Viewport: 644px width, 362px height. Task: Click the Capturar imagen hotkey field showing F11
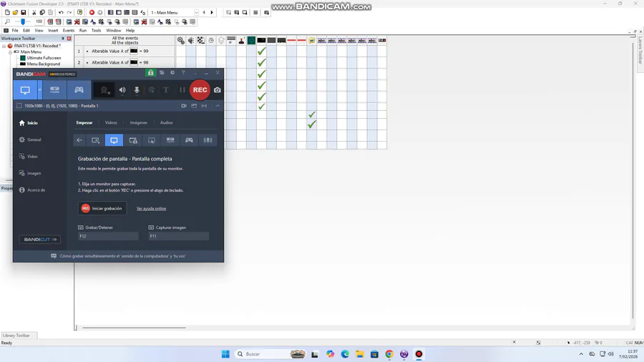(179, 236)
